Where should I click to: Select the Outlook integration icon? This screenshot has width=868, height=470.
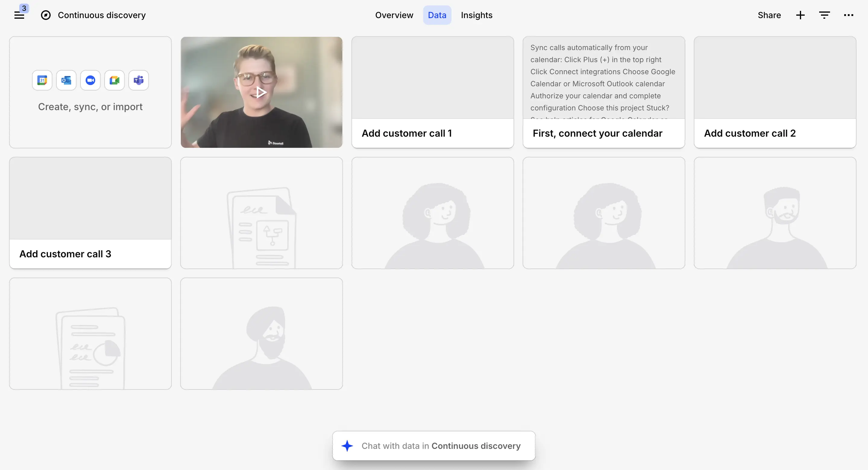[x=66, y=80]
